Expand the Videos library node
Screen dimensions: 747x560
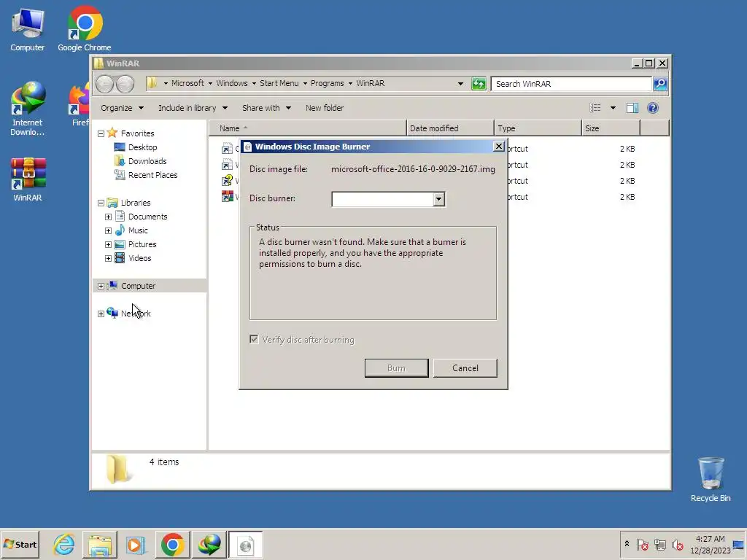[x=108, y=258]
